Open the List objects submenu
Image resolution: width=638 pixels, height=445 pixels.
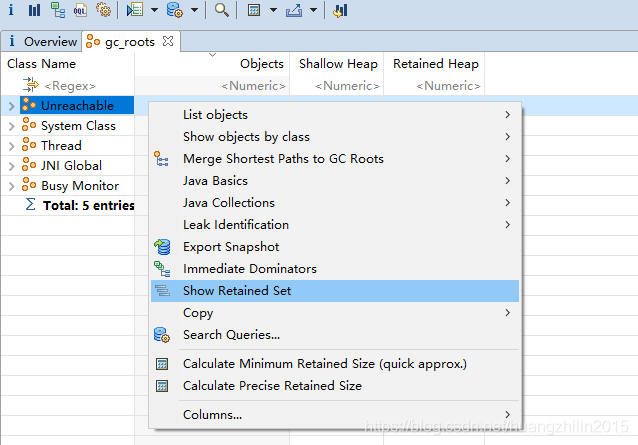(215, 115)
